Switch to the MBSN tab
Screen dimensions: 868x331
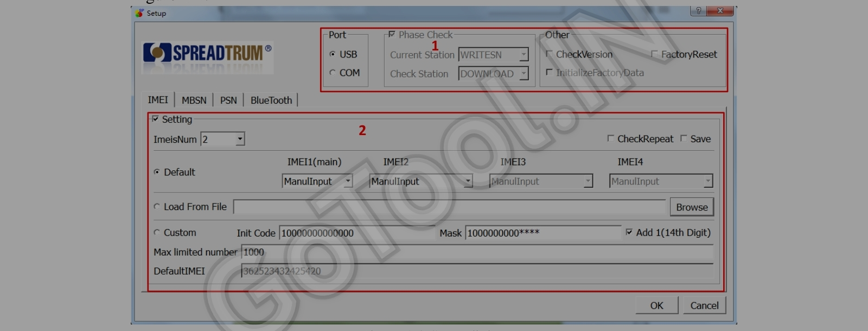pyautogui.click(x=194, y=100)
